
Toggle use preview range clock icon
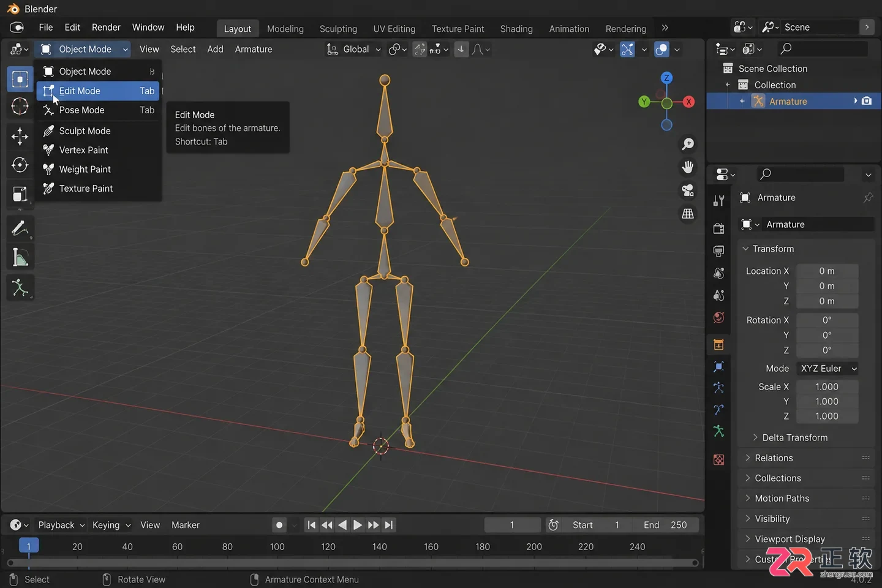pos(553,525)
